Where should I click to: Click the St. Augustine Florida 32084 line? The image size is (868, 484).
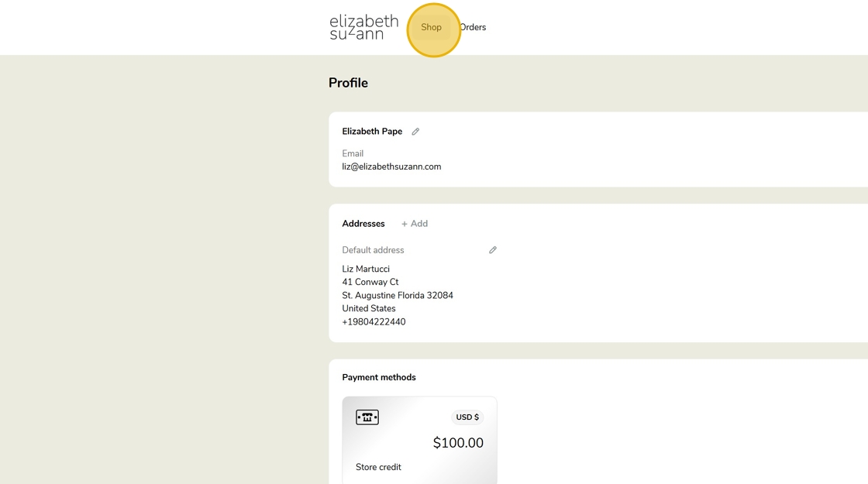pos(398,296)
